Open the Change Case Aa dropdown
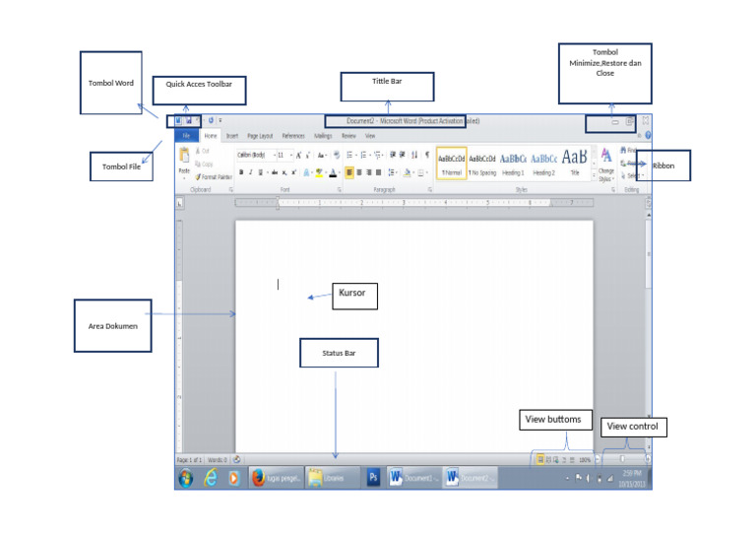The height and width of the screenshot is (535, 756). click(x=322, y=155)
